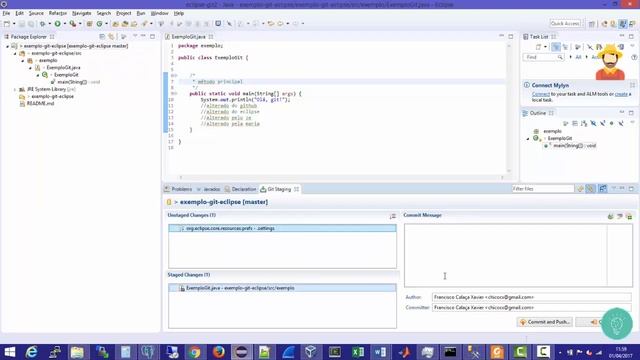Select org.eclipse.core.resources.prefs in Unstaged Changes
Image resolution: width=640 pixels, height=360 pixels.
click(x=282, y=229)
